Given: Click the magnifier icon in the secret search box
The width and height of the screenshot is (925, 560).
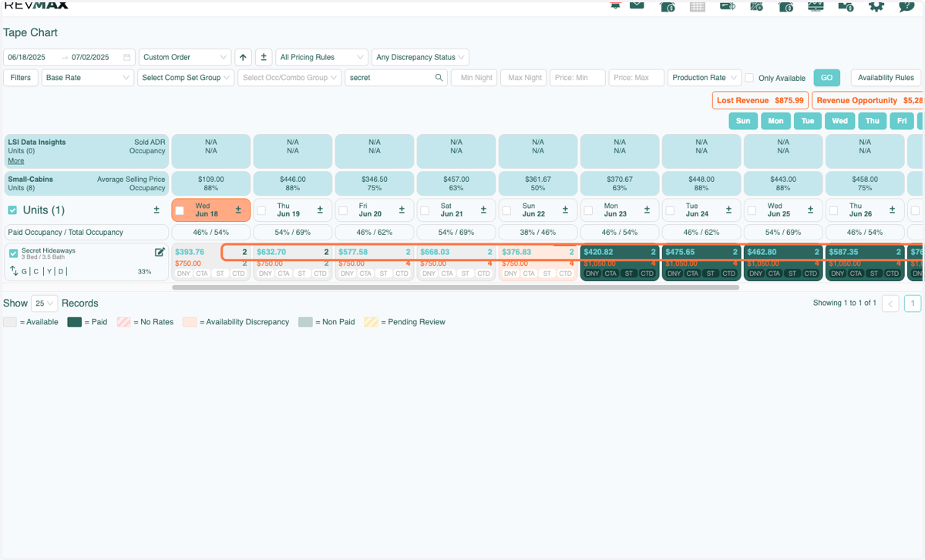Looking at the screenshot, I should point(439,78).
